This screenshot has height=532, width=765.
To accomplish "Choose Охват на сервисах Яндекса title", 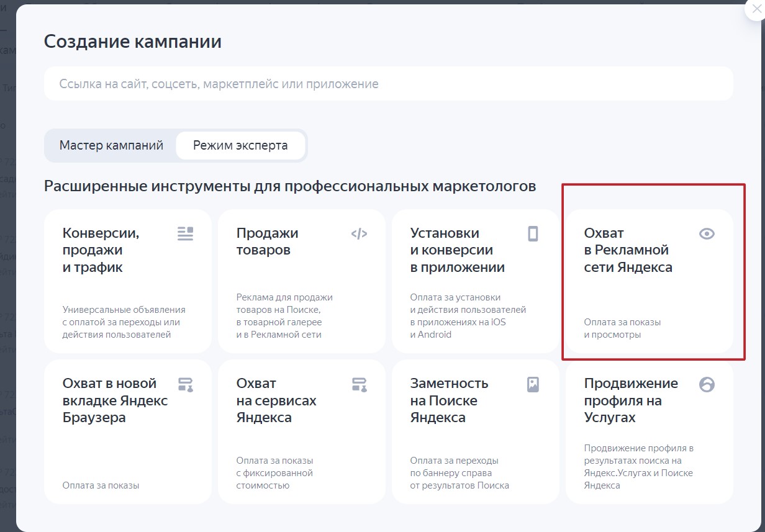I will (276, 400).
